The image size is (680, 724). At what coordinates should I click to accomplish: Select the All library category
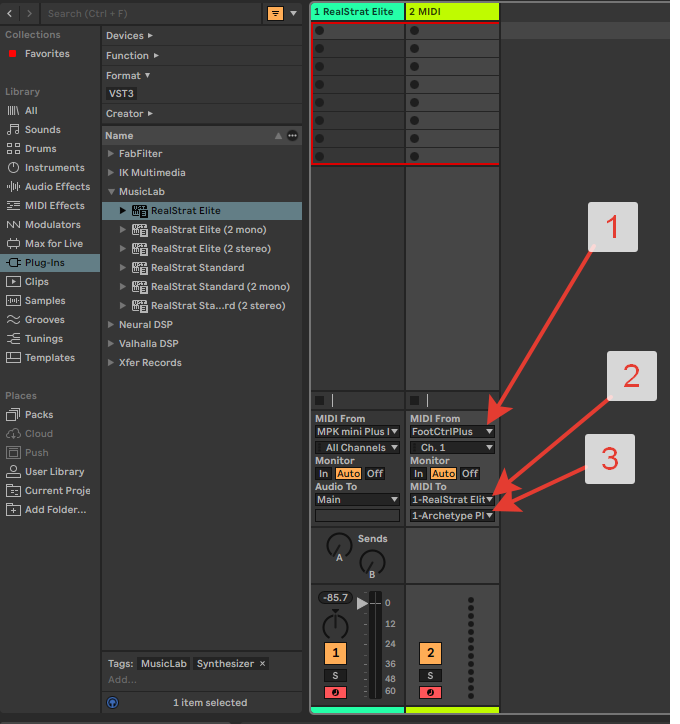pos(31,110)
